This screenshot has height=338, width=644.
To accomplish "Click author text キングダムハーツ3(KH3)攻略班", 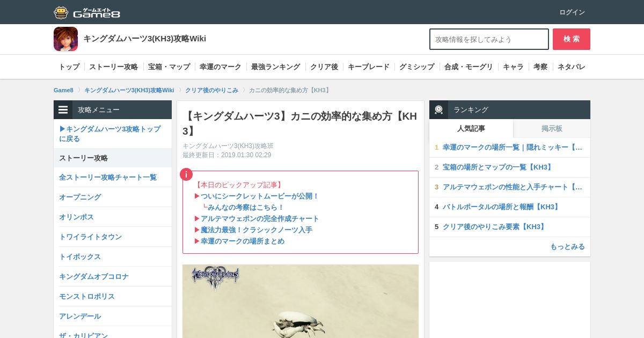I will pos(228,146).
